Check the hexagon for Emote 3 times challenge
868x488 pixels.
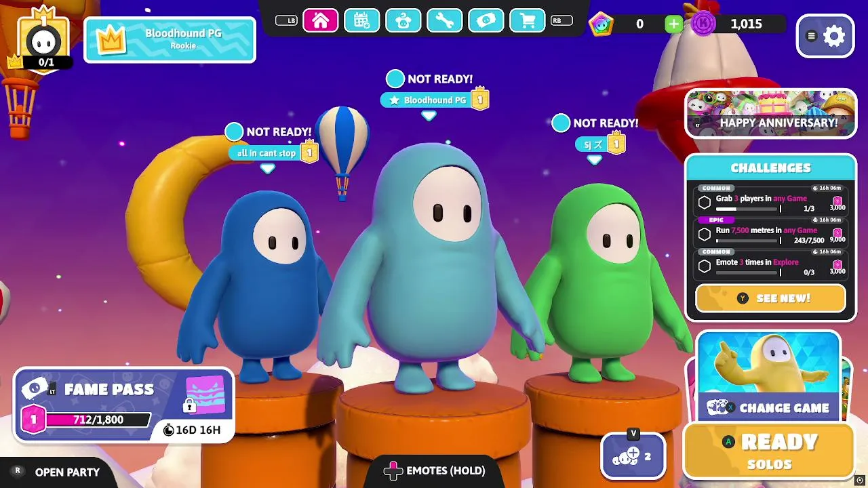(705, 266)
